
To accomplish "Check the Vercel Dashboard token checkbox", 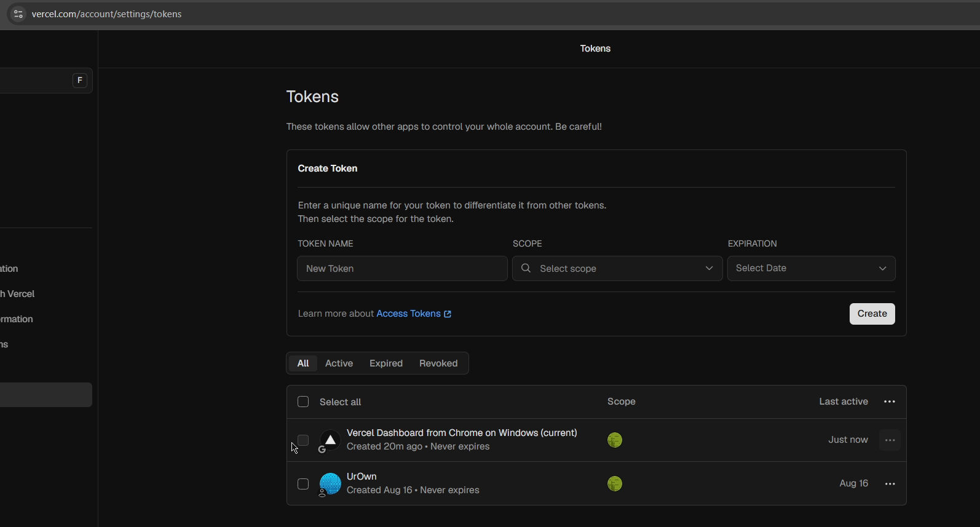I will (x=303, y=440).
